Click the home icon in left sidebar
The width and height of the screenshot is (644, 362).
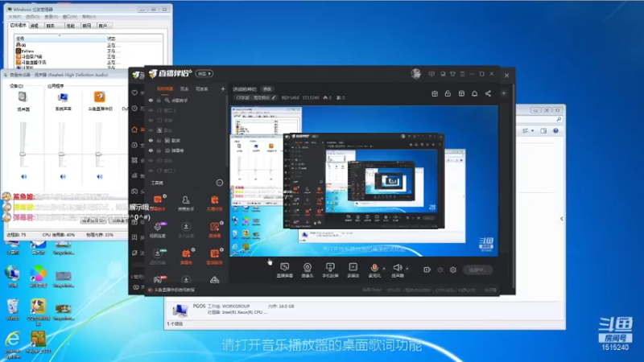[x=134, y=130]
